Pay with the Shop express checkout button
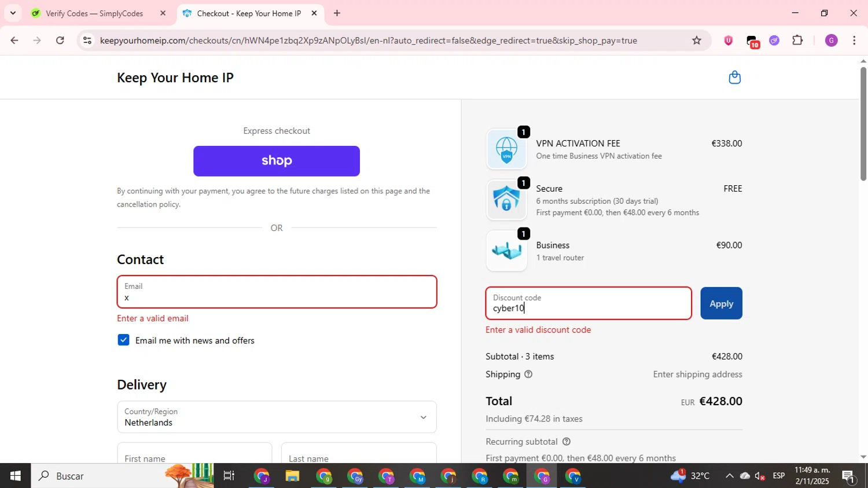This screenshot has width=868, height=488. coord(277,161)
